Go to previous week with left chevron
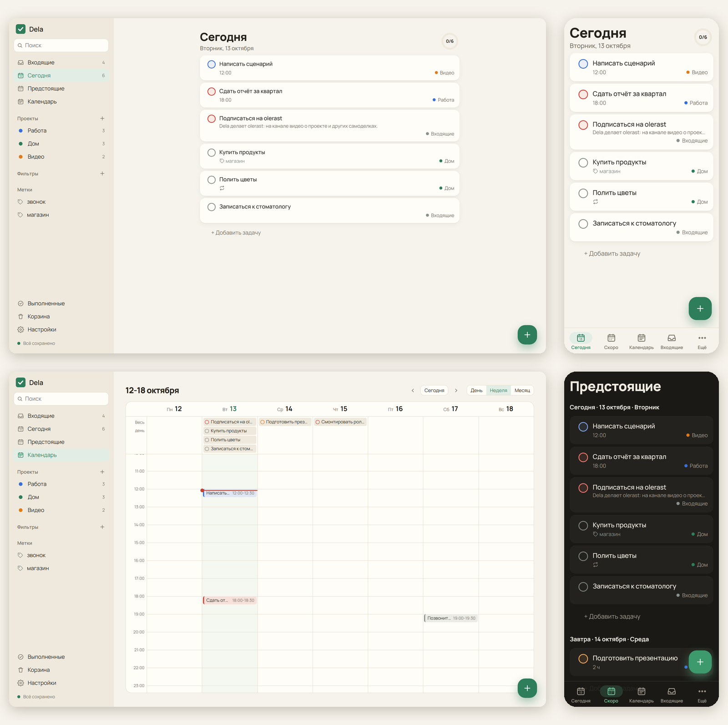 coord(413,390)
